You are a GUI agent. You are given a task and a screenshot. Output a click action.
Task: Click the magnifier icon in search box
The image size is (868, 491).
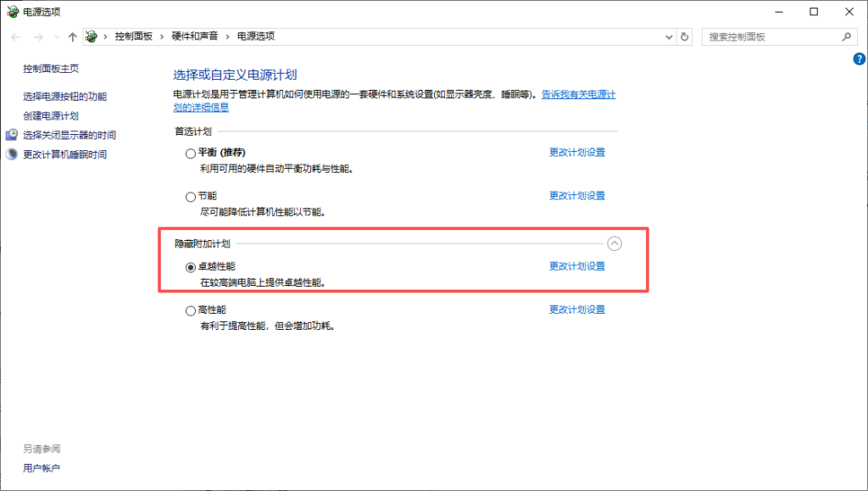click(x=845, y=37)
